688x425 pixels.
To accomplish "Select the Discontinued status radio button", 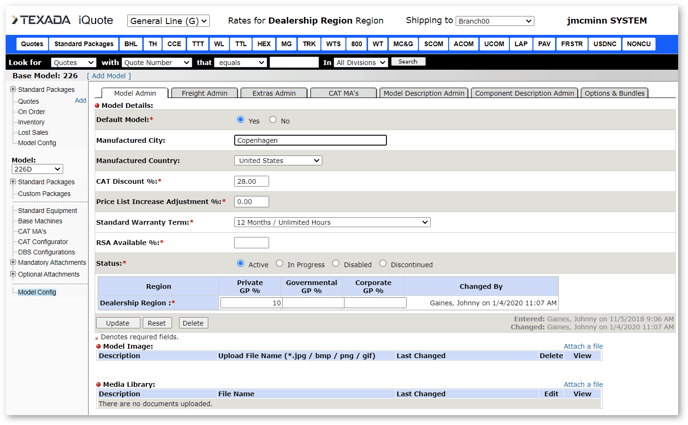I will 383,264.
